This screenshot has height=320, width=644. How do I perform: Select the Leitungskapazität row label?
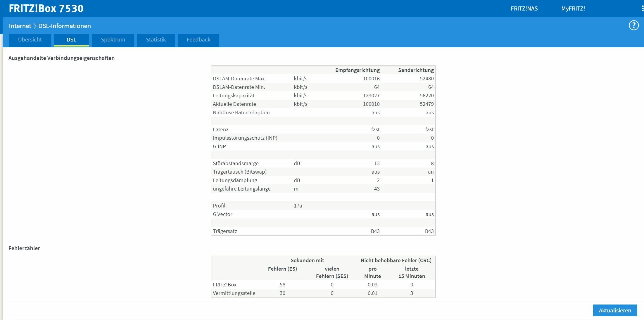[x=234, y=96]
